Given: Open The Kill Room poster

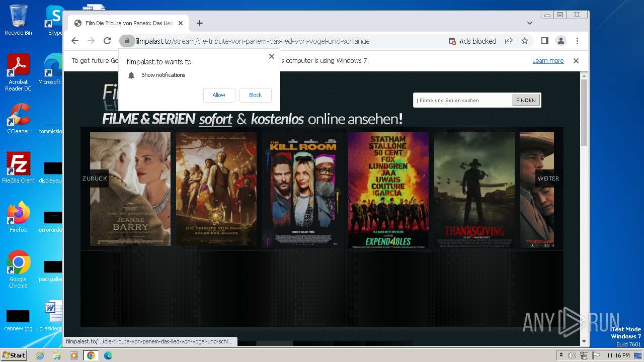Looking at the screenshot, I should [x=302, y=190].
